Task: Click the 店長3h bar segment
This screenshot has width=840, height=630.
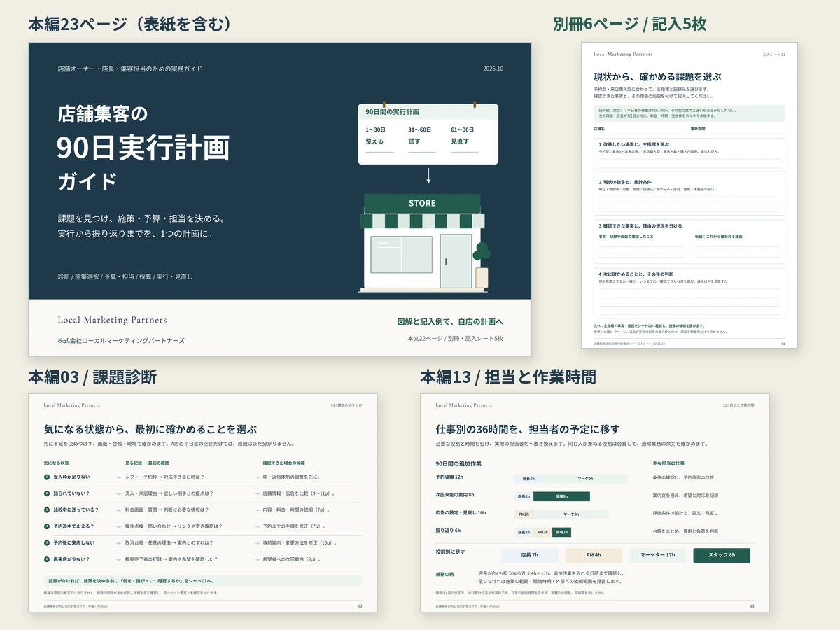Action: pos(528,479)
